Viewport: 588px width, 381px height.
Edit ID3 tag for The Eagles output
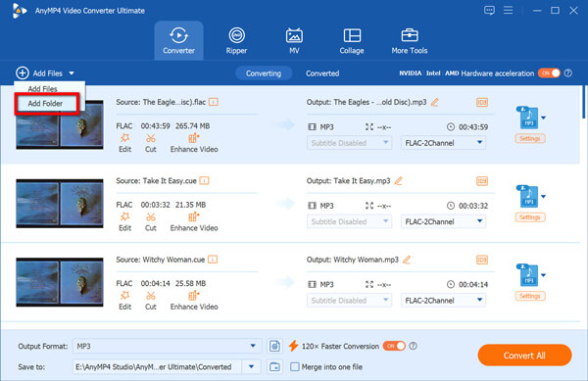point(482,102)
